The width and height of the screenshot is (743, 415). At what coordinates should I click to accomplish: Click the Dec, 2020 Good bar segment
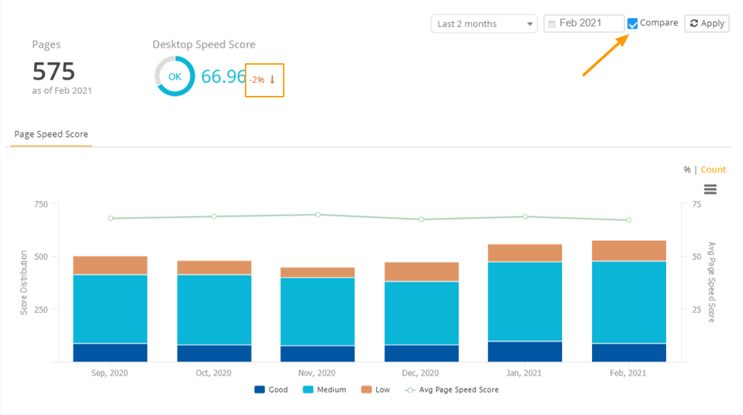click(x=421, y=353)
